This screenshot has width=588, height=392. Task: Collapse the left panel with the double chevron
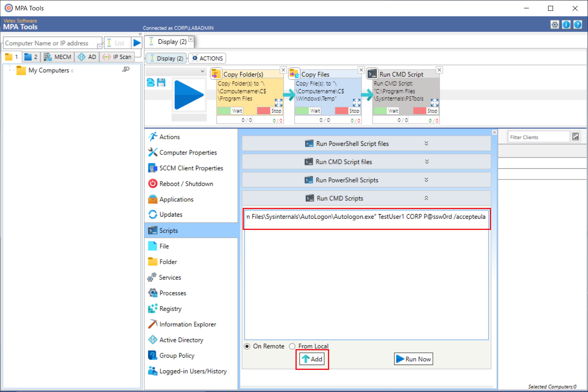tap(140, 34)
